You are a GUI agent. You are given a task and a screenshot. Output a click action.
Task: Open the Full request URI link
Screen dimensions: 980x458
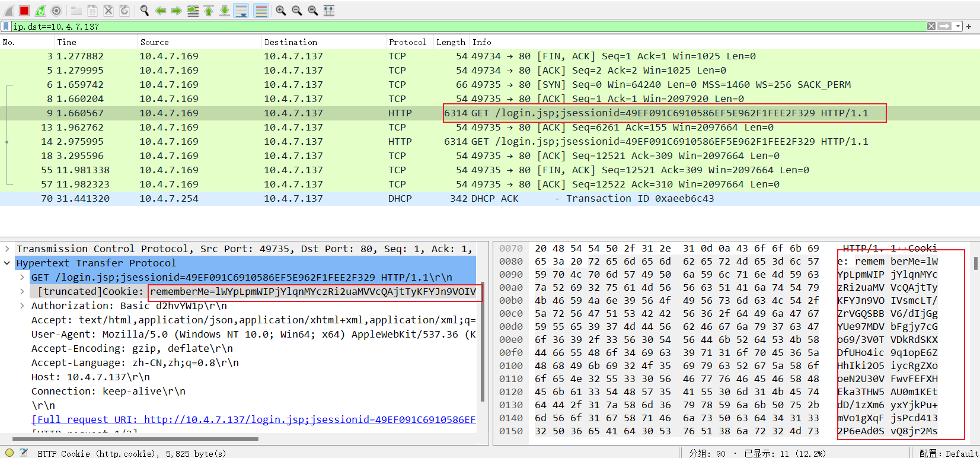[254, 420]
